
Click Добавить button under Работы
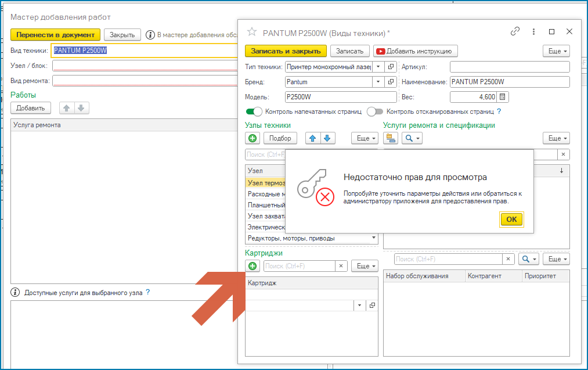click(x=30, y=108)
